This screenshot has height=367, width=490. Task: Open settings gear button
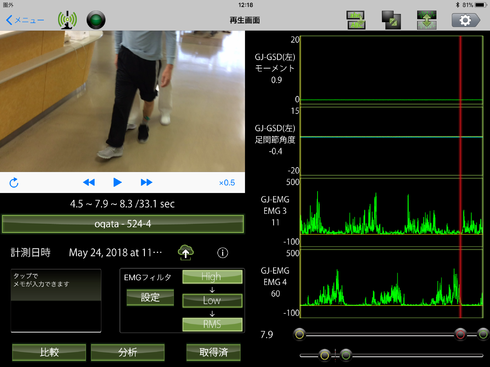[x=466, y=20]
